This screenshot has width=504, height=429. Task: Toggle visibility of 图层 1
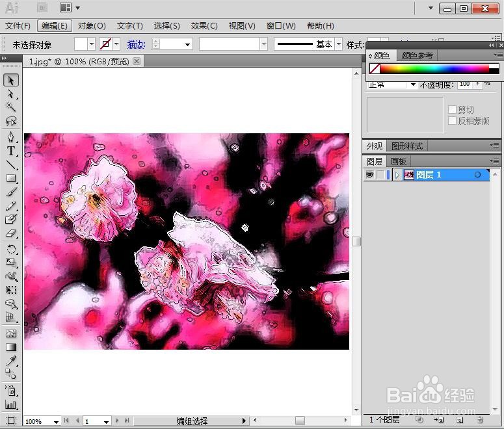[369, 175]
